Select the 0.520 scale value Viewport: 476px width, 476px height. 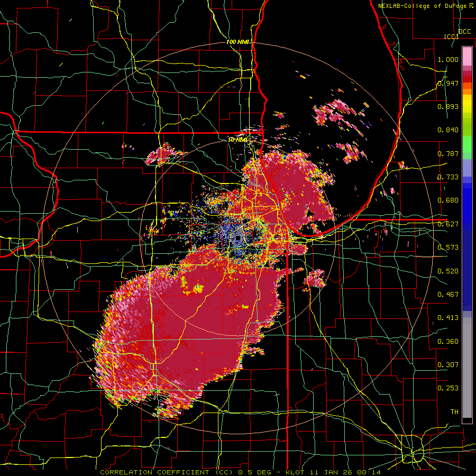(x=448, y=271)
